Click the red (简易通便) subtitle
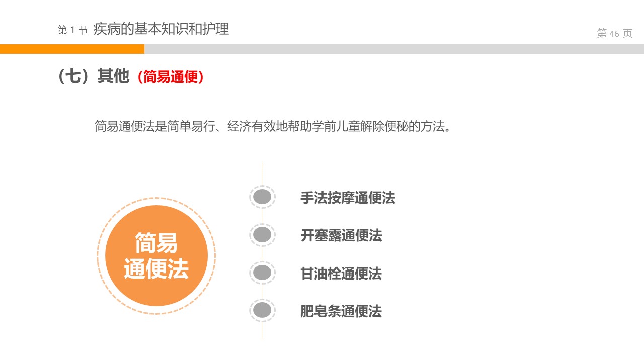The image size is (644, 362). tap(171, 77)
